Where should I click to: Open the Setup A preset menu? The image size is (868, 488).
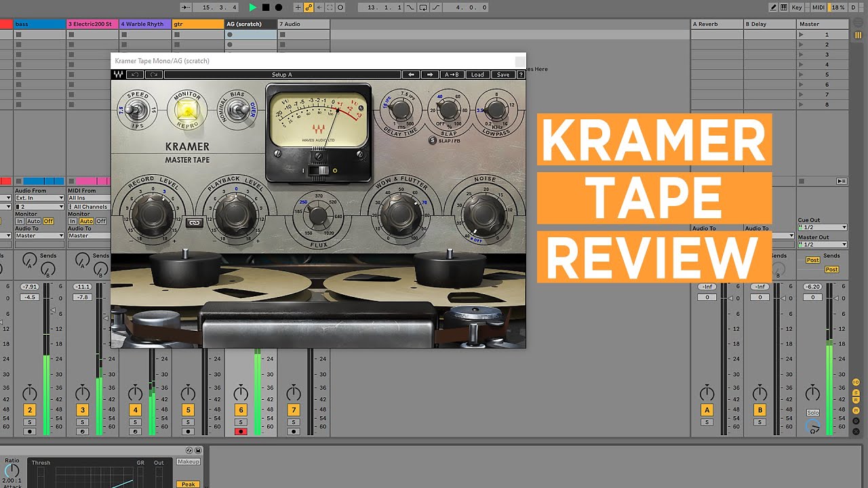[x=282, y=75]
